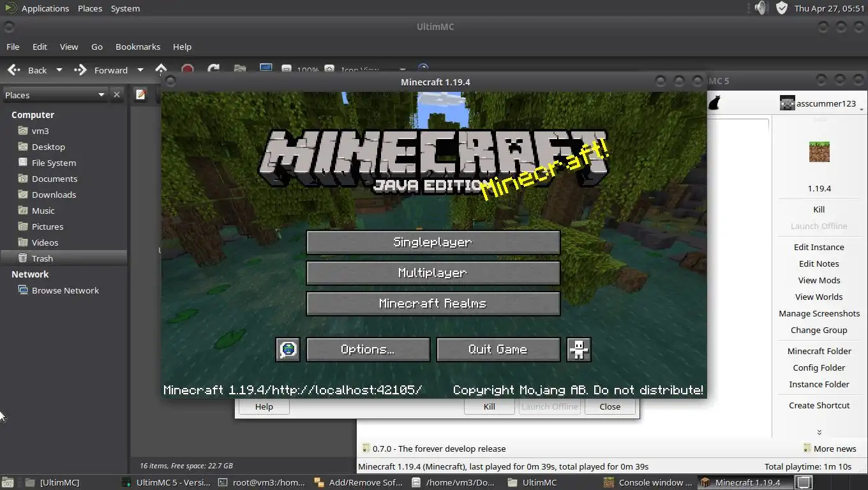
Task: Click View Mods in UltimMC sidebar
Action: pyautogui.click(x=819, y=280)
